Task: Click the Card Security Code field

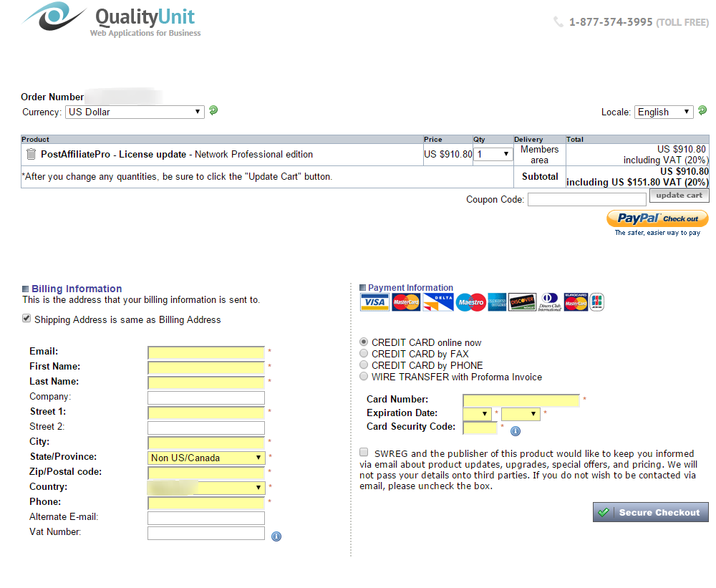Action: (480, 428)
